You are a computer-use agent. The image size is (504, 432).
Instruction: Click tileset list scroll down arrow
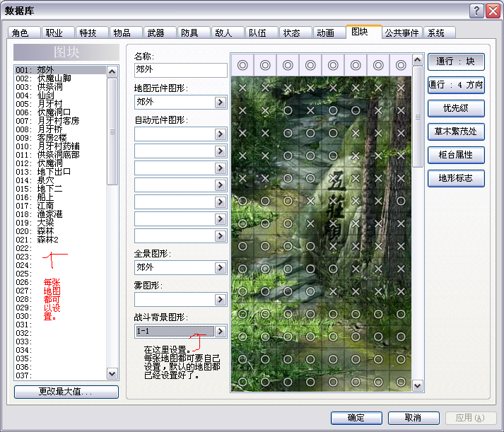point(112,374)
